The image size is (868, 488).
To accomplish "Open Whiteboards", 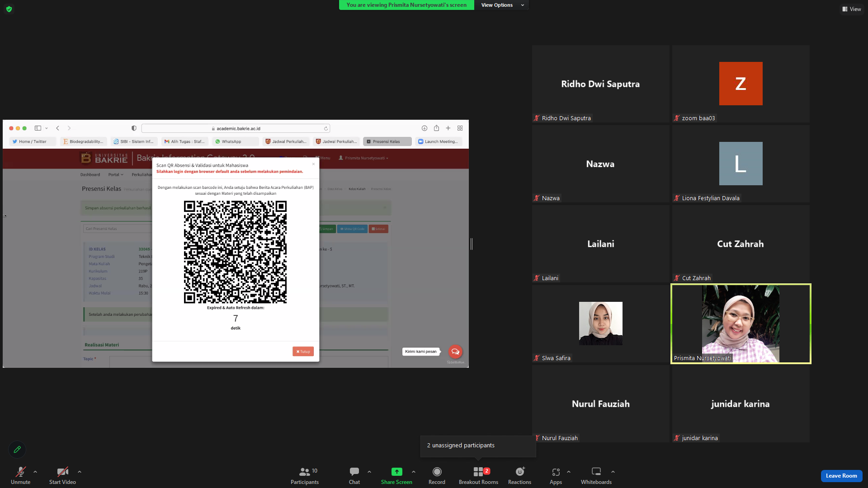I will click(596, 475).
